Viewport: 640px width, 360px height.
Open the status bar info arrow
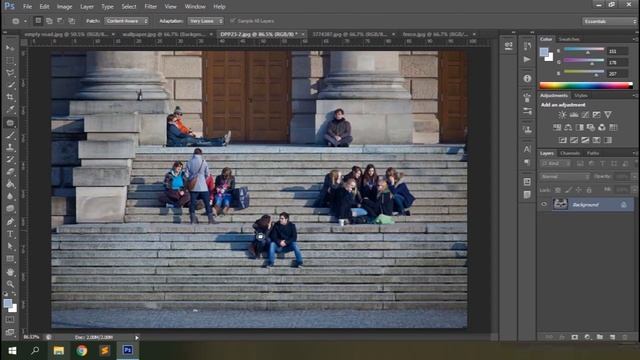tap(137, 338)
